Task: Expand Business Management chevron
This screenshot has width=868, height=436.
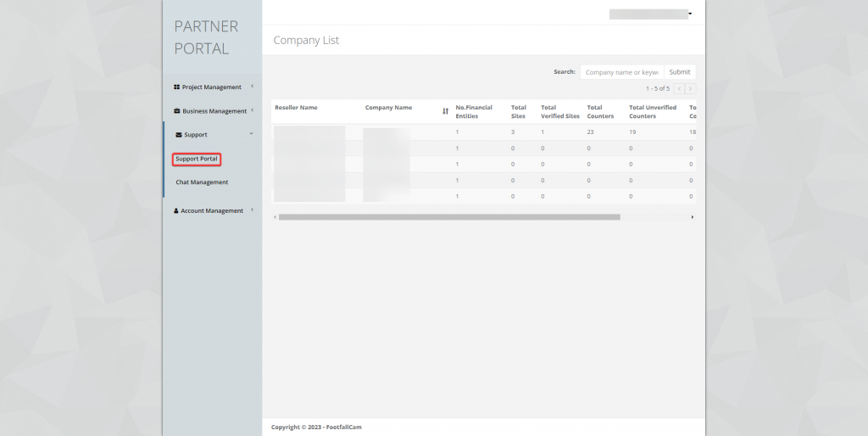Action: click(252, 110)
